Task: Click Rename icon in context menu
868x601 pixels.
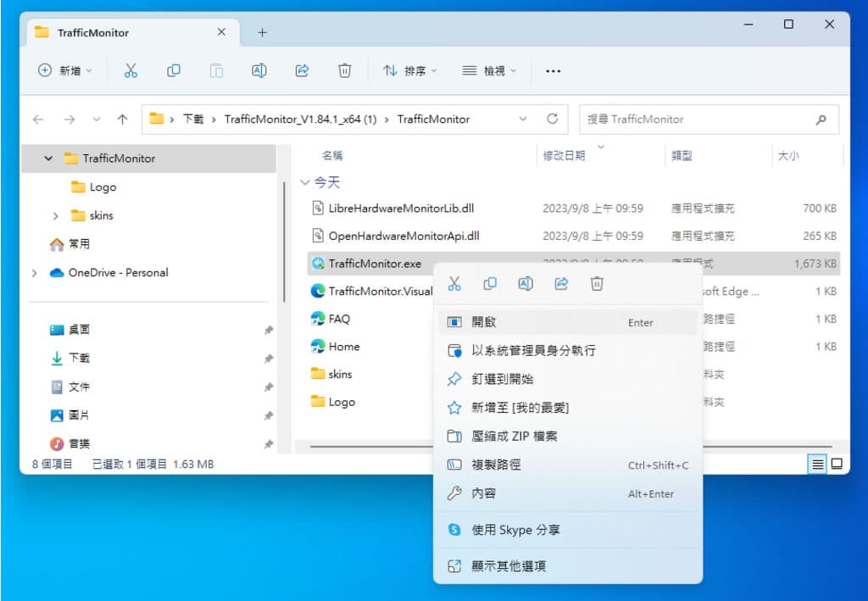Action: pyautogui.click(x=526, y=284)
